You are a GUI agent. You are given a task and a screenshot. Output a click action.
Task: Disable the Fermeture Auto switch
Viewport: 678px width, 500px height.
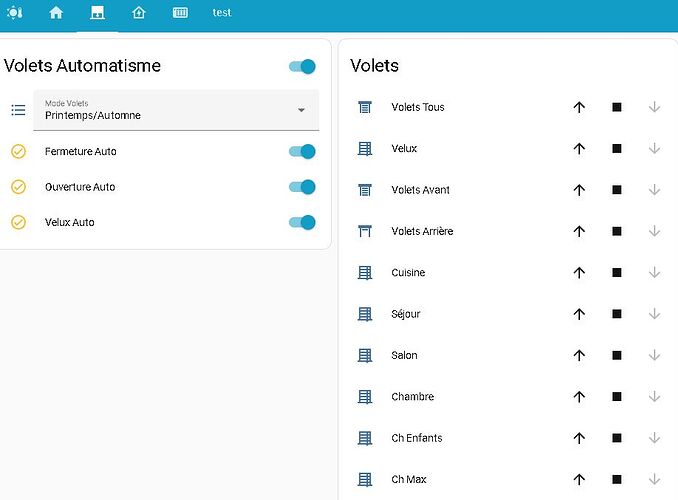(302, 152)
